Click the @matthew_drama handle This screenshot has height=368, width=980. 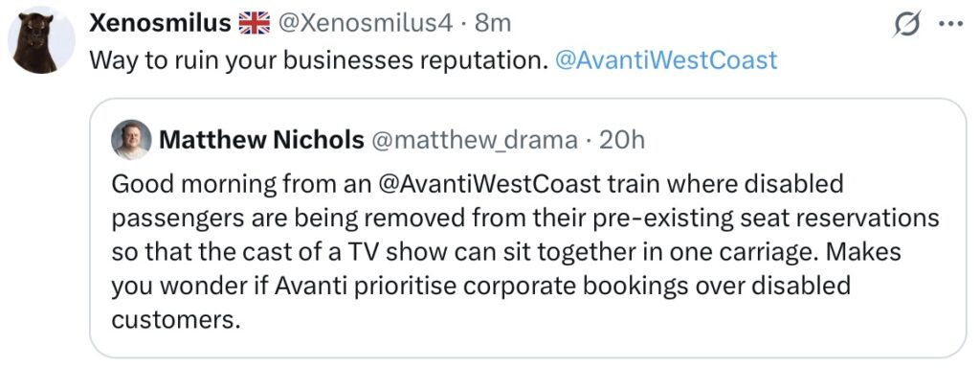pyautogui.click(x=475, y=141)
